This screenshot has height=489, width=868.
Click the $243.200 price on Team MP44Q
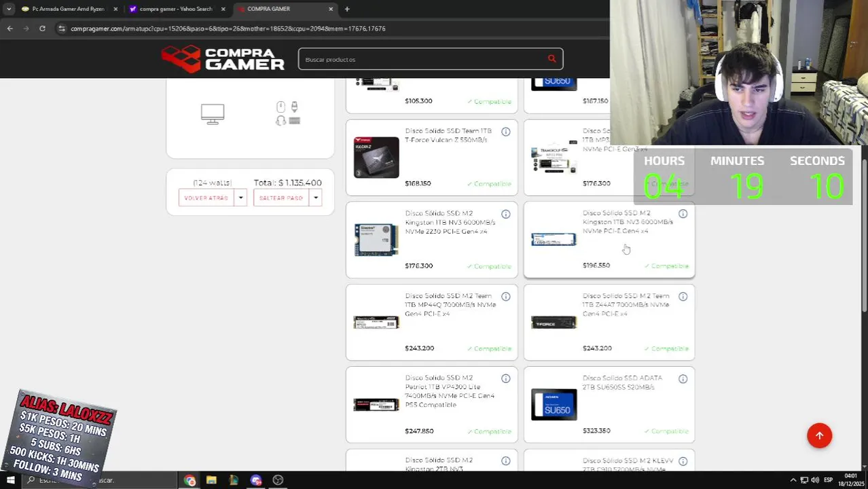tap(419, 348)
